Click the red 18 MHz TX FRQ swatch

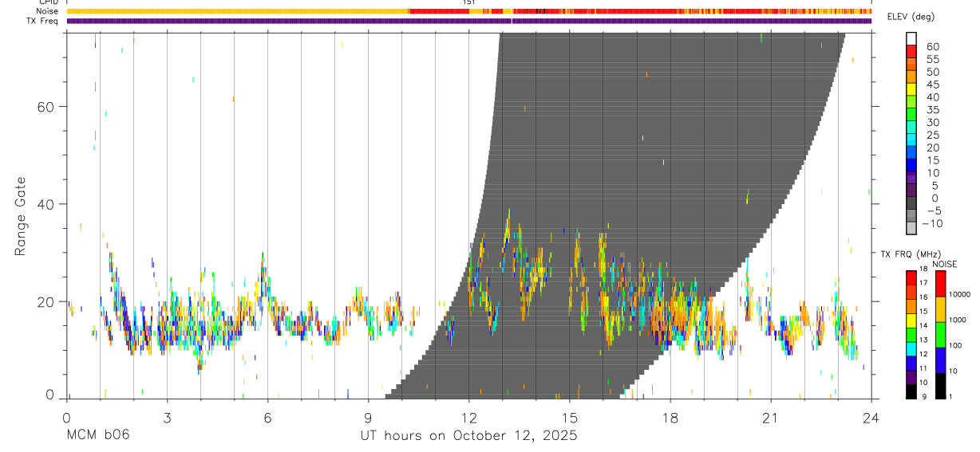coord(911,277)
